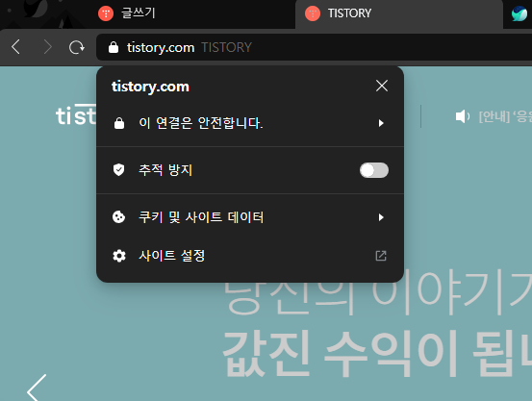Reload the page with the refresh icon
This screenshot has width=532, height=401.
click(x=77, y=47)
